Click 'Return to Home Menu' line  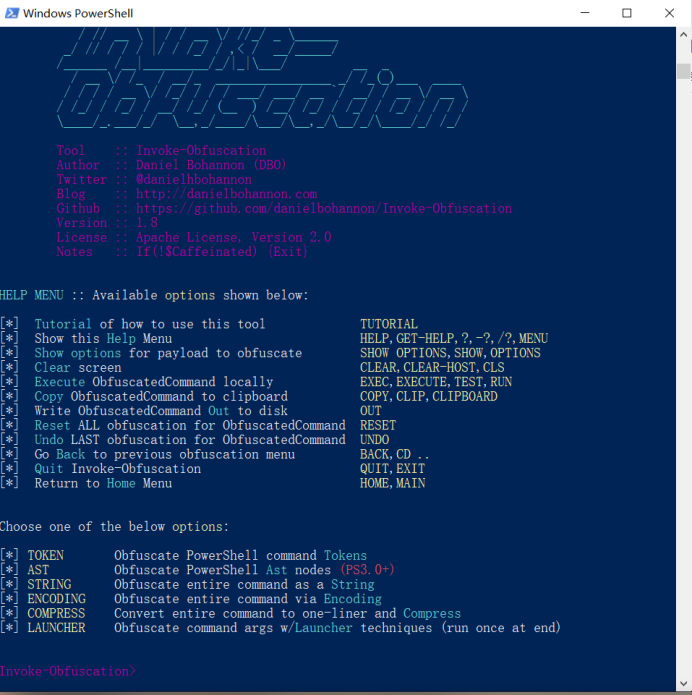(x=103, y=483)
